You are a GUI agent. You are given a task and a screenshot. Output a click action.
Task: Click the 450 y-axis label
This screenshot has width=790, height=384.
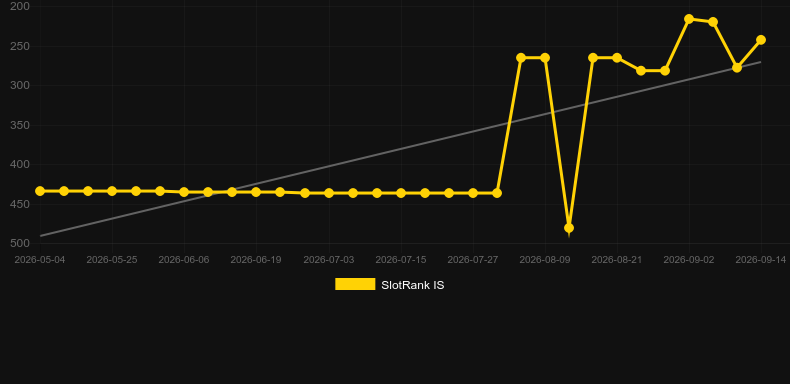[20, 204]
